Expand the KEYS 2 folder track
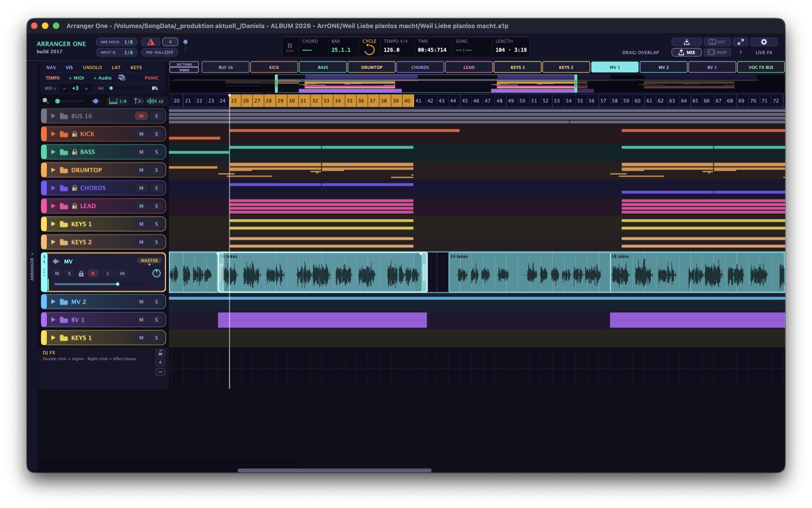812x508 pixels. click(x=53, y=242)
